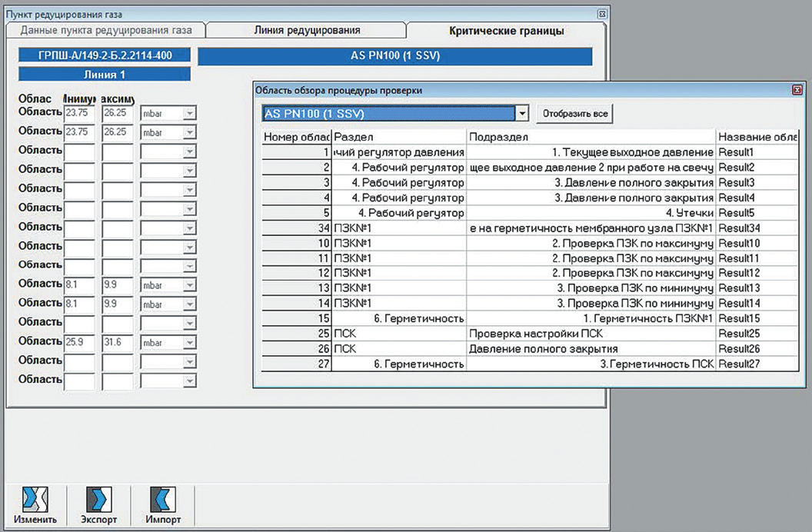This screenshot has width=812, height=532.
Task: Open the AS PN100 (1 SSV) dropdown
Action: click(523, 114)
